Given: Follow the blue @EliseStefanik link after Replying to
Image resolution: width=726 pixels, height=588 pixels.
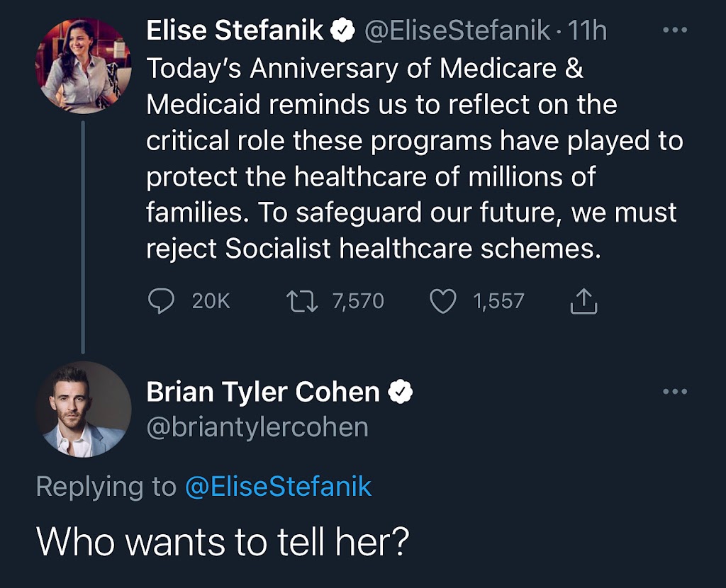Looking at the screenshot, I should (x=278, y=487).
